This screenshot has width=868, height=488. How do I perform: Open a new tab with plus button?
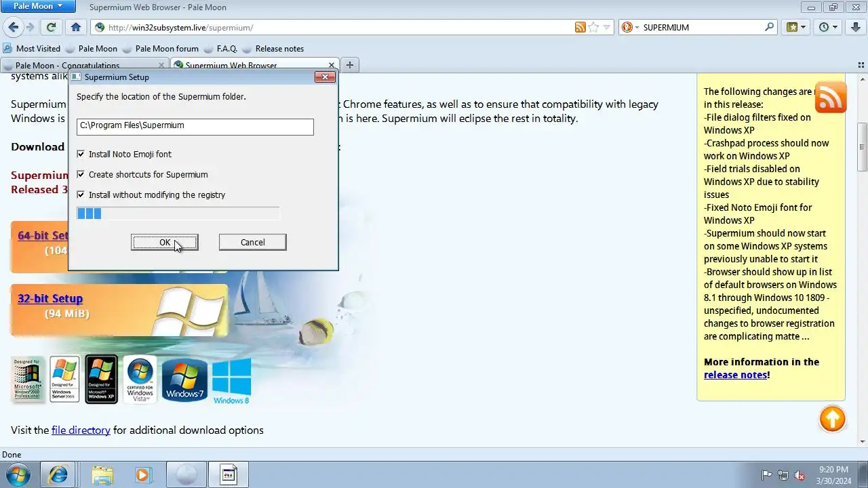click(x=349, y=65)
